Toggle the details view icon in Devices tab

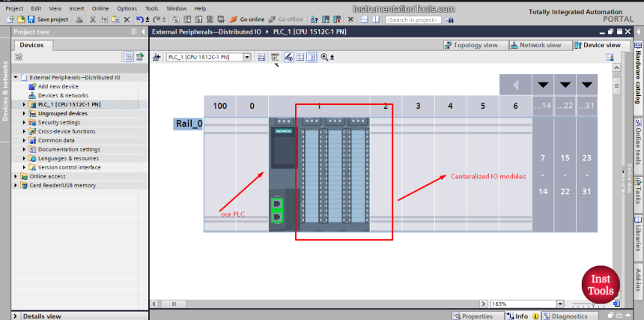[129, 57]
